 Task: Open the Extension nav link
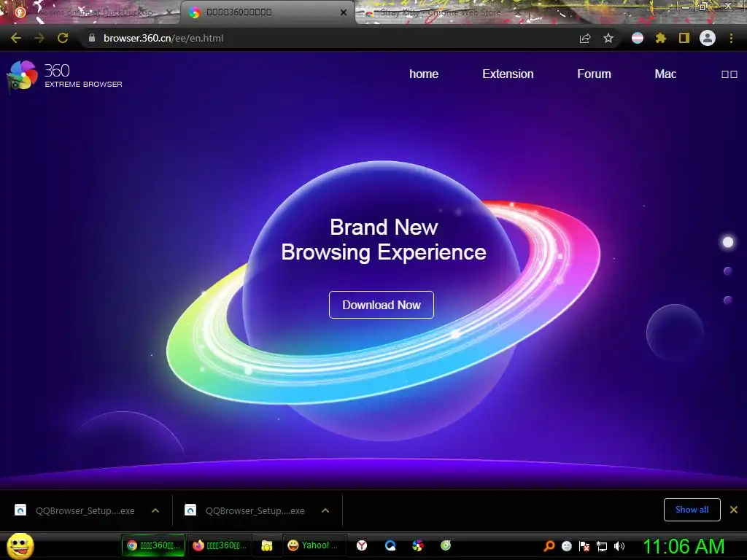pyautogui.click(x=508, y=74)
